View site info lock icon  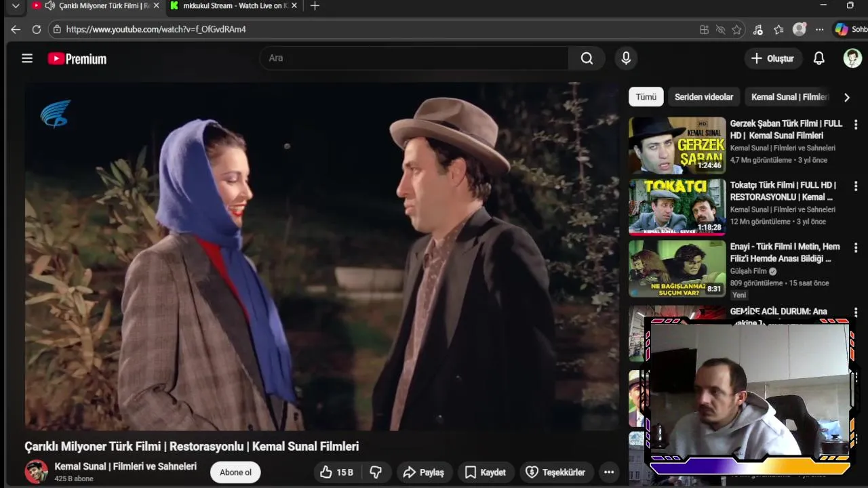[x=57, y=30]
